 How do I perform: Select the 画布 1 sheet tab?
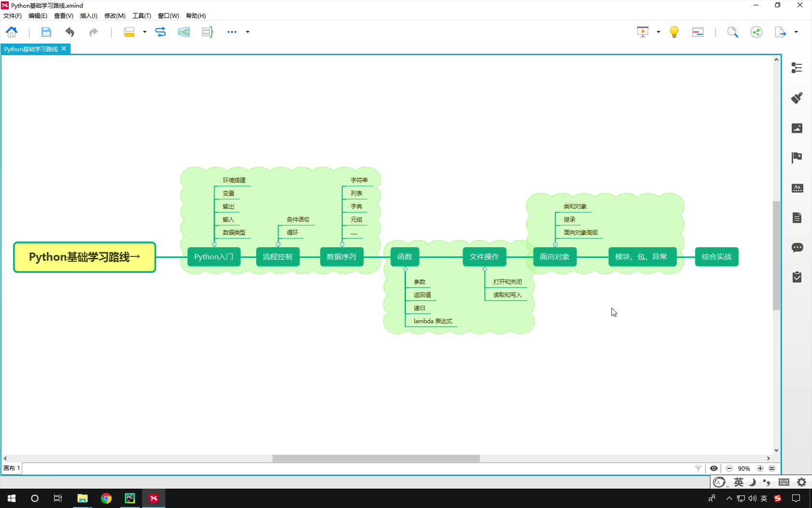[12, 468]
